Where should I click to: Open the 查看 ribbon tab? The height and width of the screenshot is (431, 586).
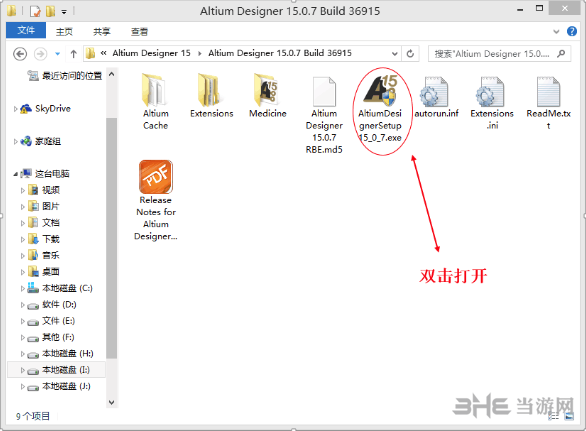point(139,32)
